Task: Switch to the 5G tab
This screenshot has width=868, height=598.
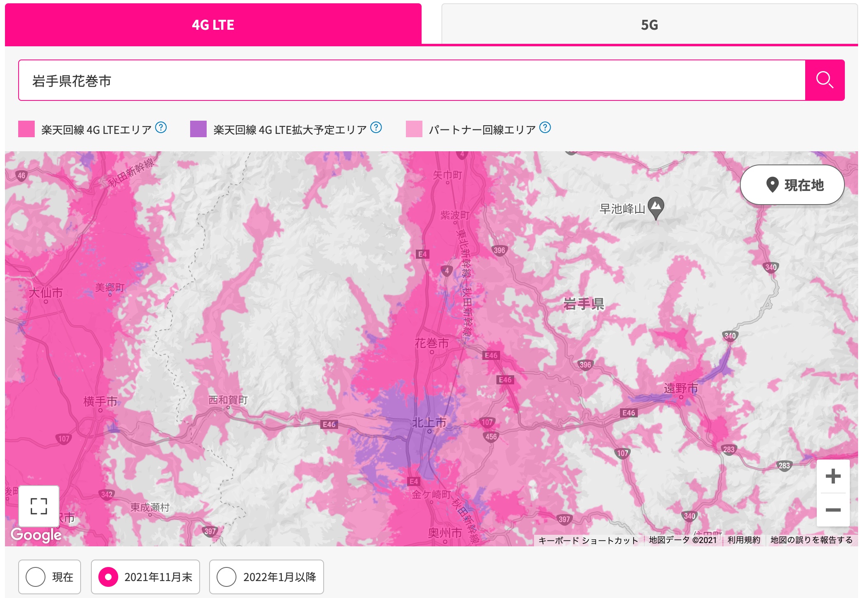Action: [x=649, y=25]
